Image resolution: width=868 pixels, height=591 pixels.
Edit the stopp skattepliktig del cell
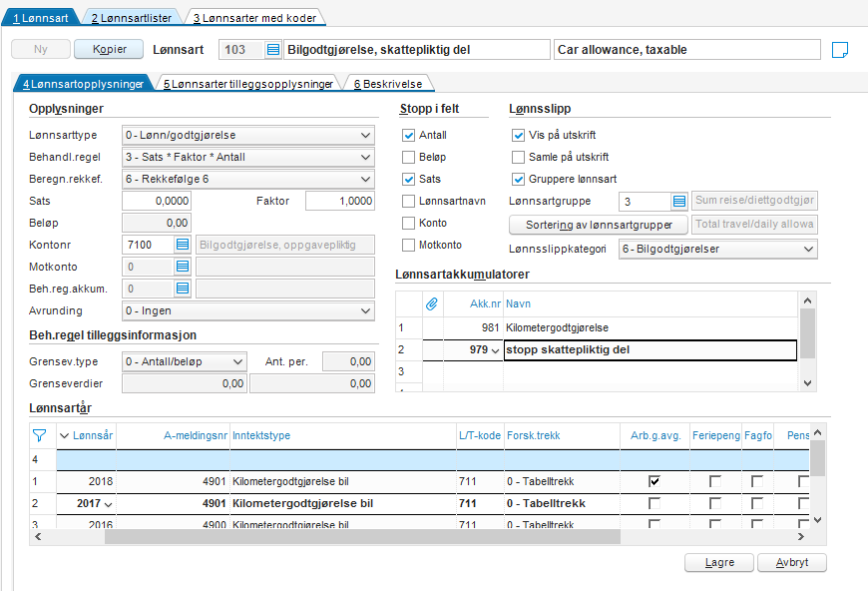tap(650, 350)
